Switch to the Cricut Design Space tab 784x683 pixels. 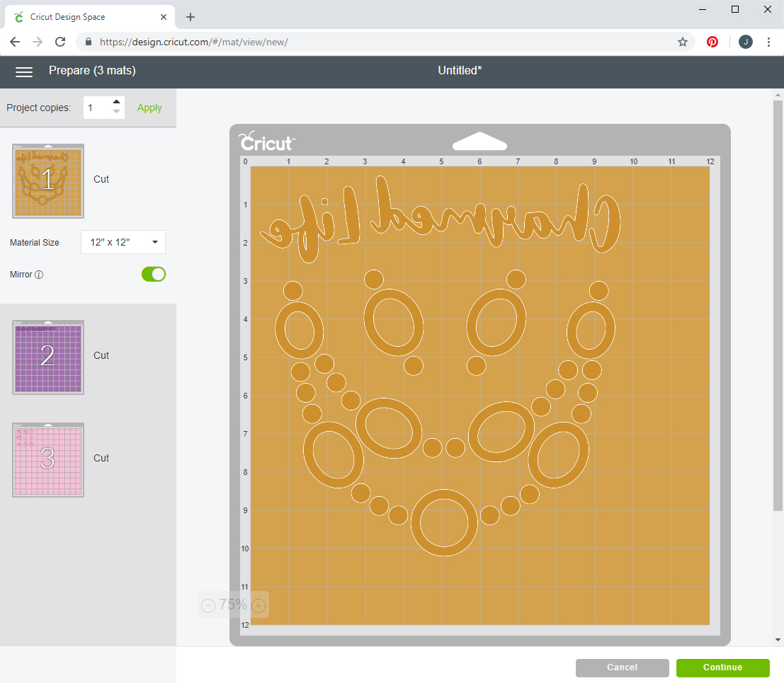90,17
